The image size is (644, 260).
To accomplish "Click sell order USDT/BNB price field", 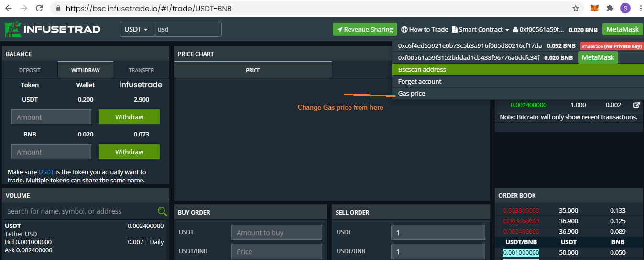I will (x=438, y=251).
